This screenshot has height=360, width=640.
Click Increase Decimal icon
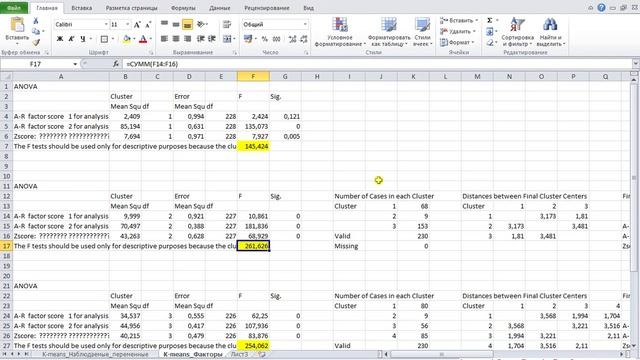pos(292,39)
